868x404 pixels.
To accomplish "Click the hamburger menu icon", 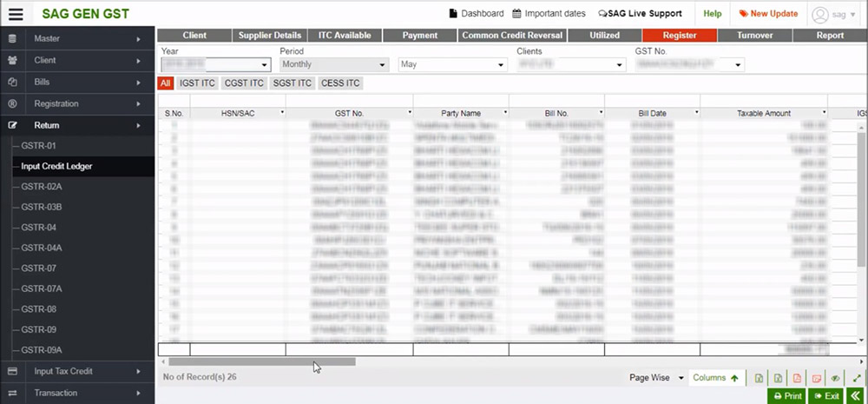I will coord(16,14).
